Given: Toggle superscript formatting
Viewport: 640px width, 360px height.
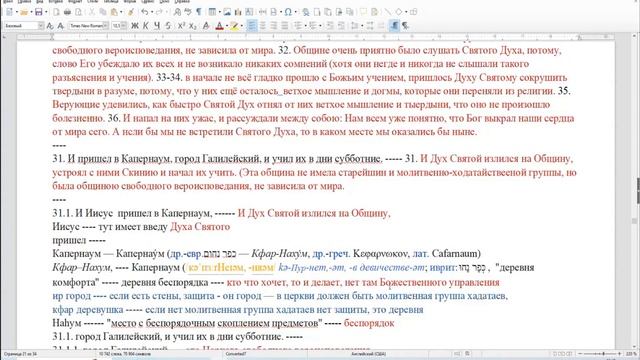Looking at the screenshot, I should tap(182, 26).
